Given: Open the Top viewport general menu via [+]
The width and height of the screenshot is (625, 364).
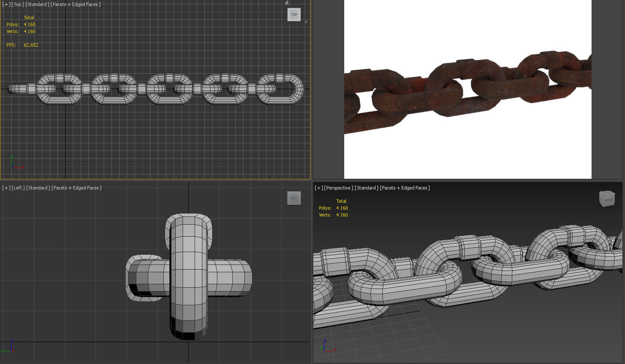Looking at the screenshot, I should pos(5,4).
